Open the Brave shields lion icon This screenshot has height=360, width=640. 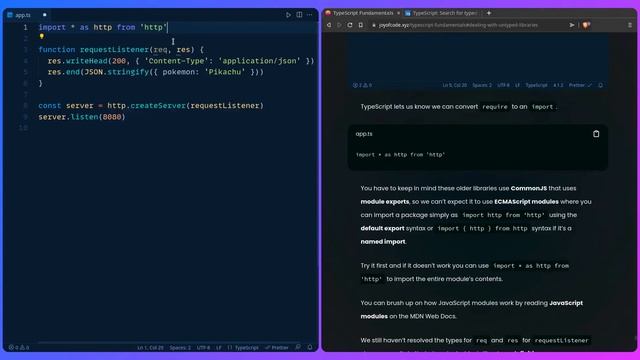(586, 25)
